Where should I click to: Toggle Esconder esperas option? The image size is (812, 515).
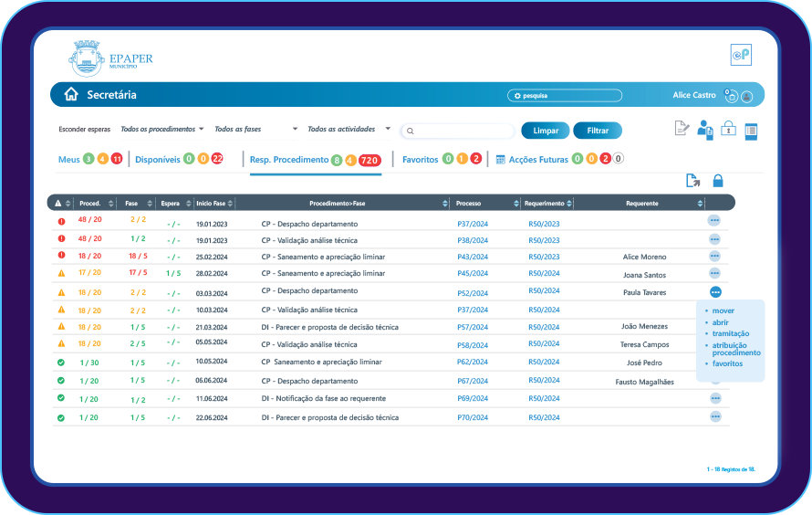[x=84, y=130]
